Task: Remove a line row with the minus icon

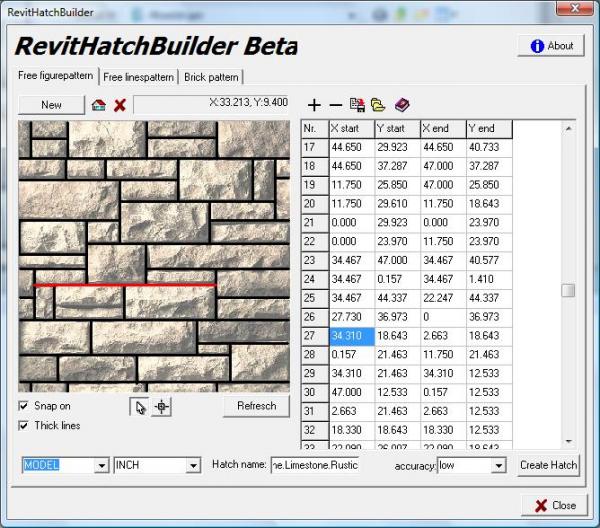Action: [x=336, y=105]
